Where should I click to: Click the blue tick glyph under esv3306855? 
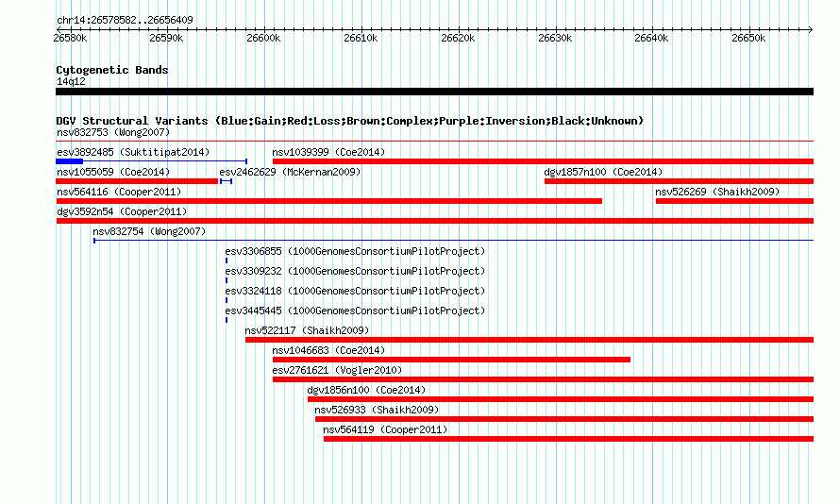pos(227,260)
